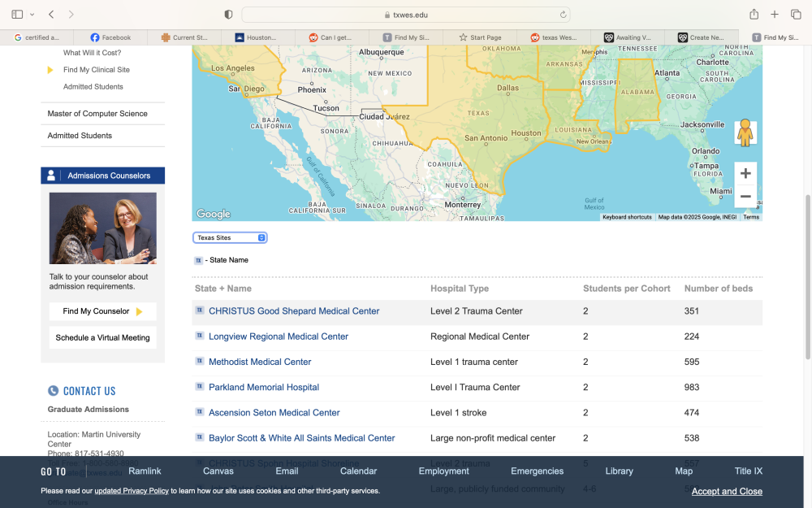
Task: Go back with the browser back arrow
Action: 51,15
